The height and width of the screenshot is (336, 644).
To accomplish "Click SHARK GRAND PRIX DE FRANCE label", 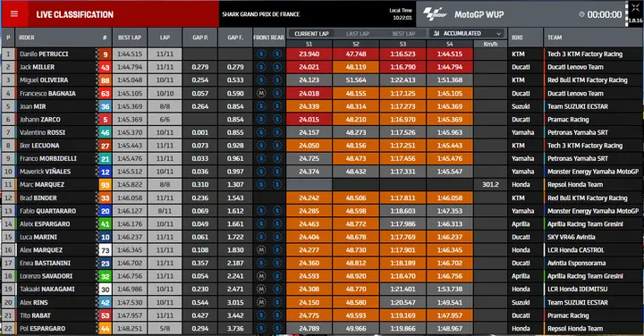I will tap(261, 14).
